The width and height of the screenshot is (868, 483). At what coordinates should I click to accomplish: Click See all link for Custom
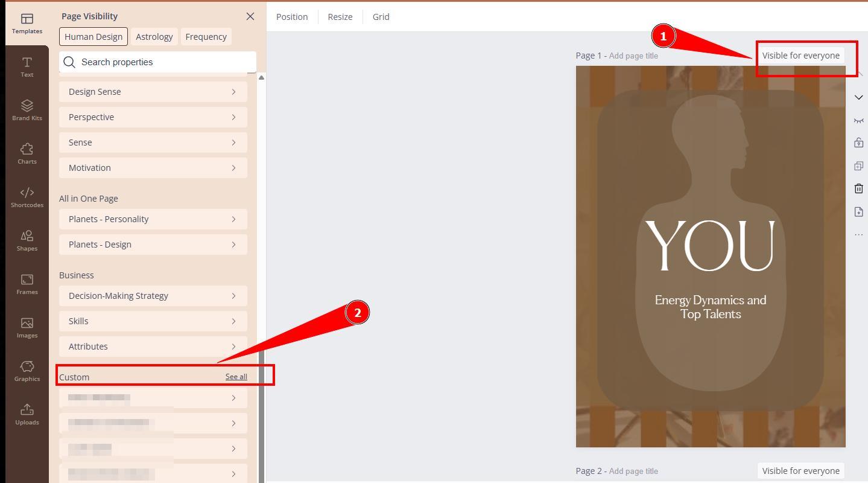coord(236,377)
